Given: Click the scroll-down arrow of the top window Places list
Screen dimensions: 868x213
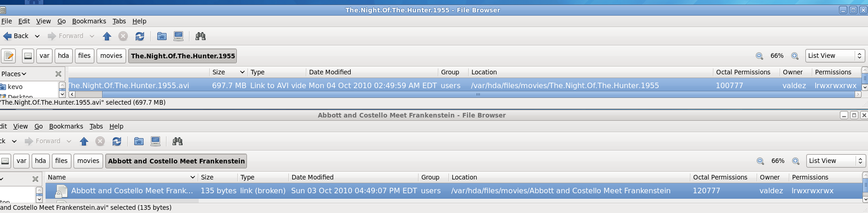Looking at the screenshot, I should click(62, 94).
